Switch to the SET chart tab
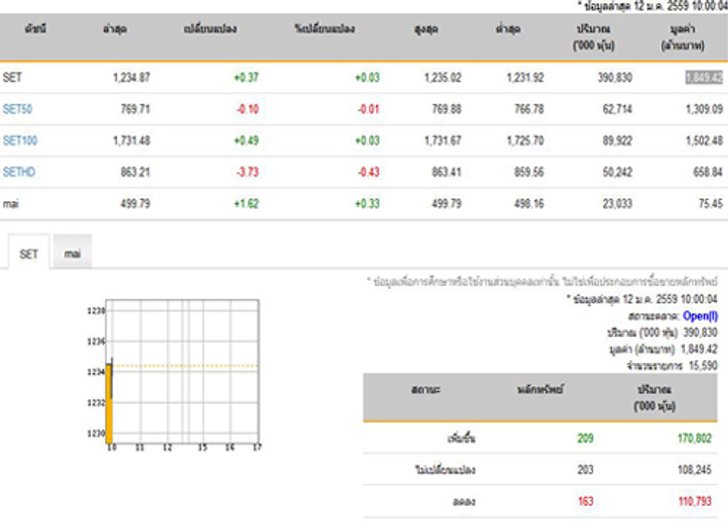This screenshot has width=728, height=524. point(28,253)
